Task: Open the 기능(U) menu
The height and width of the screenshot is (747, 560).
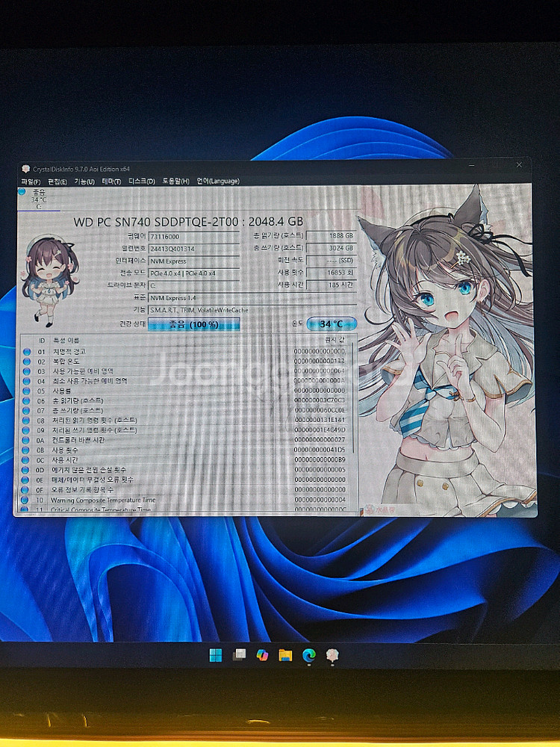Action: [x=84, y=182]
